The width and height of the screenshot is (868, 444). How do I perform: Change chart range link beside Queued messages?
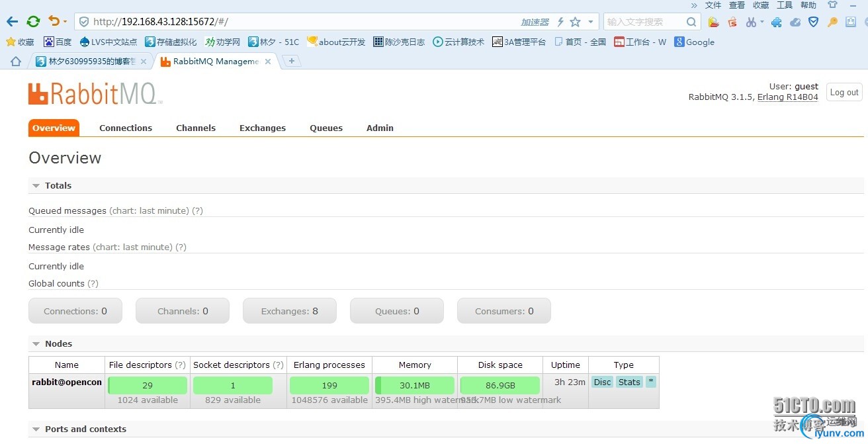pyautogui.click(x=149, y=211)
